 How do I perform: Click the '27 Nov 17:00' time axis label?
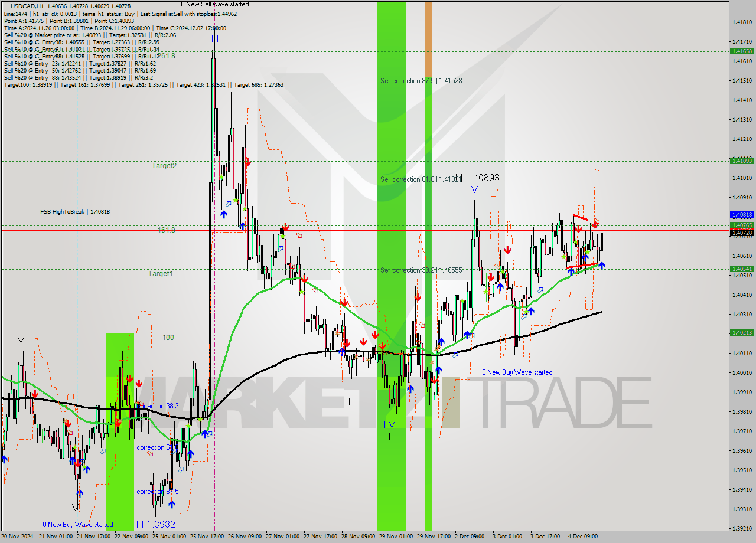point(321,537)
